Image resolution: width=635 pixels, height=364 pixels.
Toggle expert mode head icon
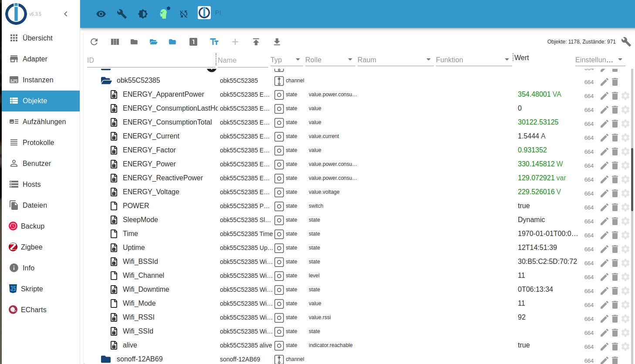(x=164, y=13)
